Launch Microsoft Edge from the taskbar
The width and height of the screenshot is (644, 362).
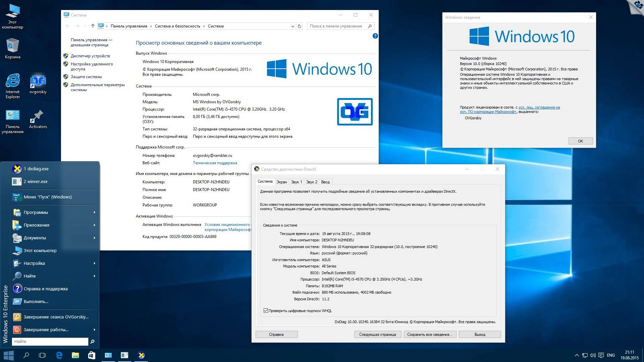[x=59, y=355]
